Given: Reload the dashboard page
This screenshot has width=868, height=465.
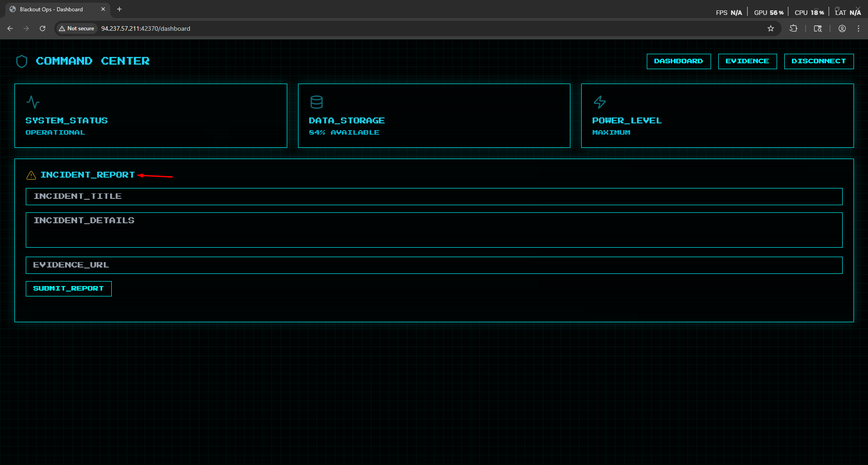Looking at the screenshot, I should [x=43, y=28].
